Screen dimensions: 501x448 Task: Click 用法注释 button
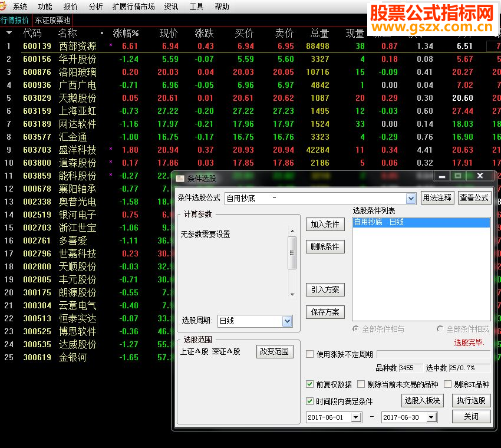pos(437,198)
